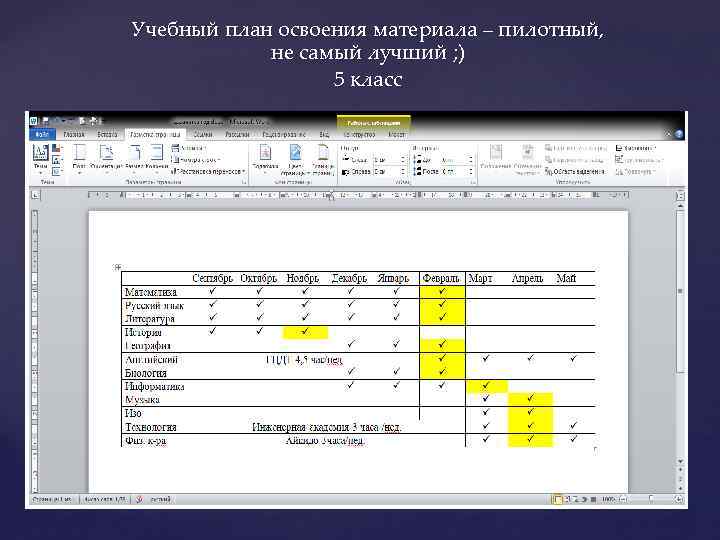
Task: Click the Февраль column header cell
Action: click(441, 278)
